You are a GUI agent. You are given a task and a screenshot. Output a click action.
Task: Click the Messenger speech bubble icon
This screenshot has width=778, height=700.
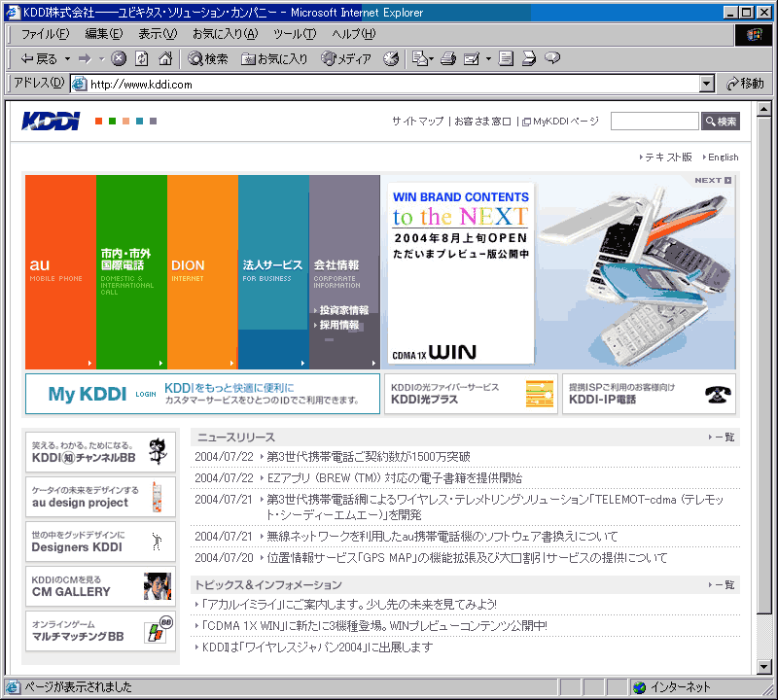(x=552, y=58)
